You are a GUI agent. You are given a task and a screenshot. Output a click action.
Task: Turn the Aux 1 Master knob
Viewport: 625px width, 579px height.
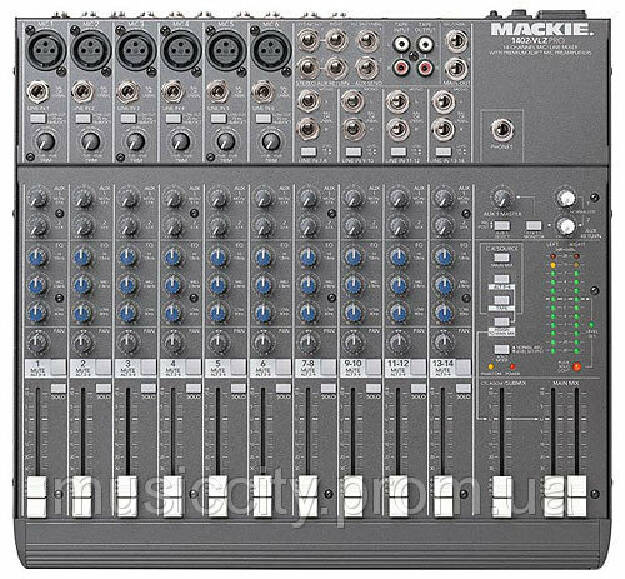(503, 198)
